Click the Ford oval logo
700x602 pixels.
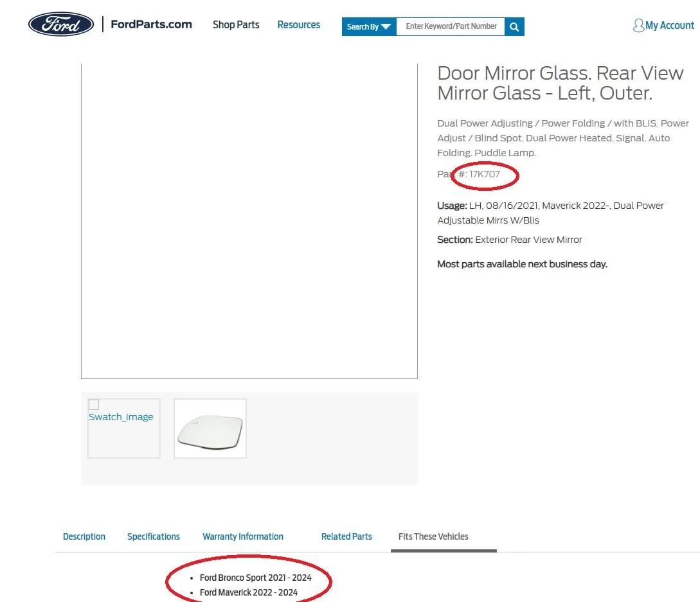[x=61, y=25]
